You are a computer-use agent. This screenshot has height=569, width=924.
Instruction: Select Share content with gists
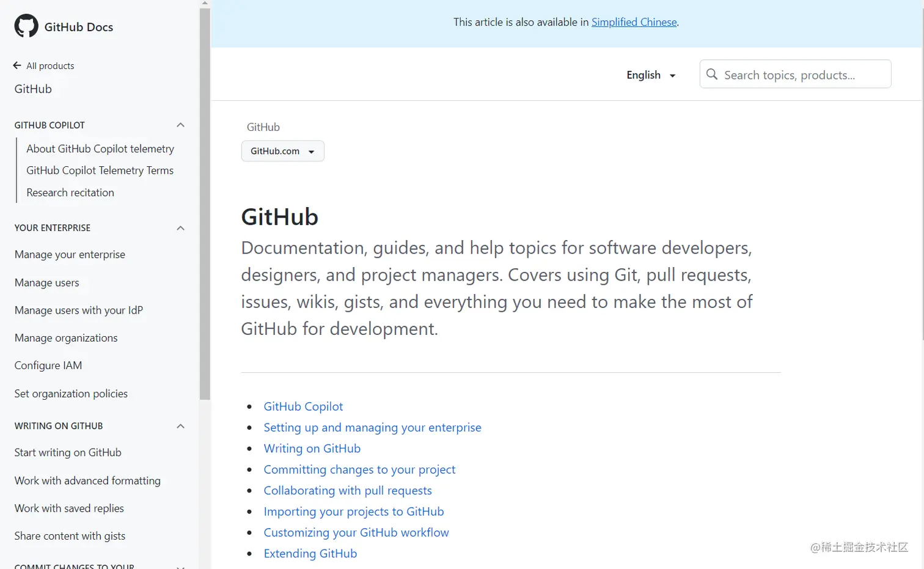pos(70,535)
